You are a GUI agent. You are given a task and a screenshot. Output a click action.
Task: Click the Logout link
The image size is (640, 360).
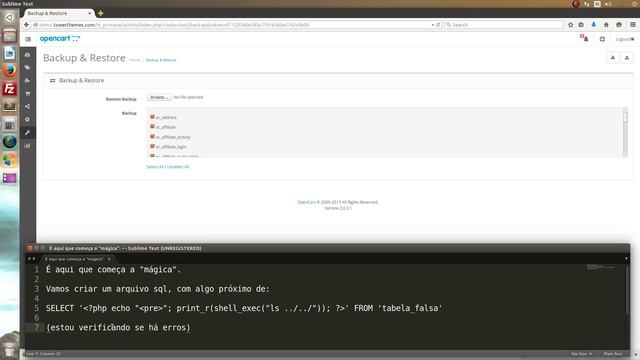click(x=624, y=39)
